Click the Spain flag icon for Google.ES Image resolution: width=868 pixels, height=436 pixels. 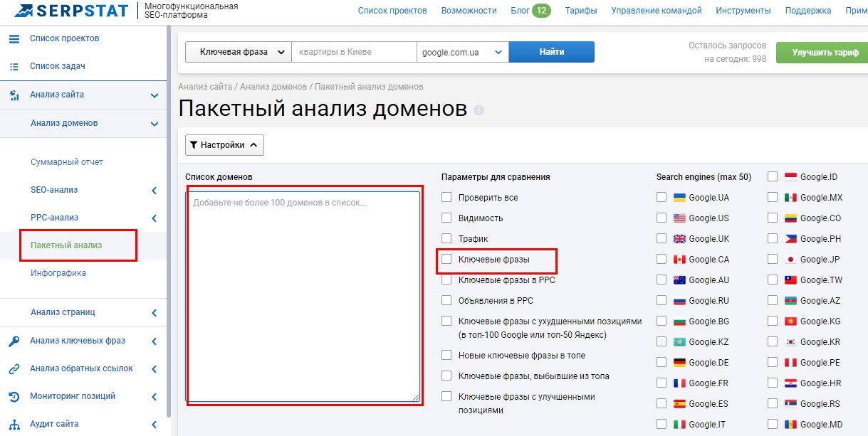pos(679,404)
